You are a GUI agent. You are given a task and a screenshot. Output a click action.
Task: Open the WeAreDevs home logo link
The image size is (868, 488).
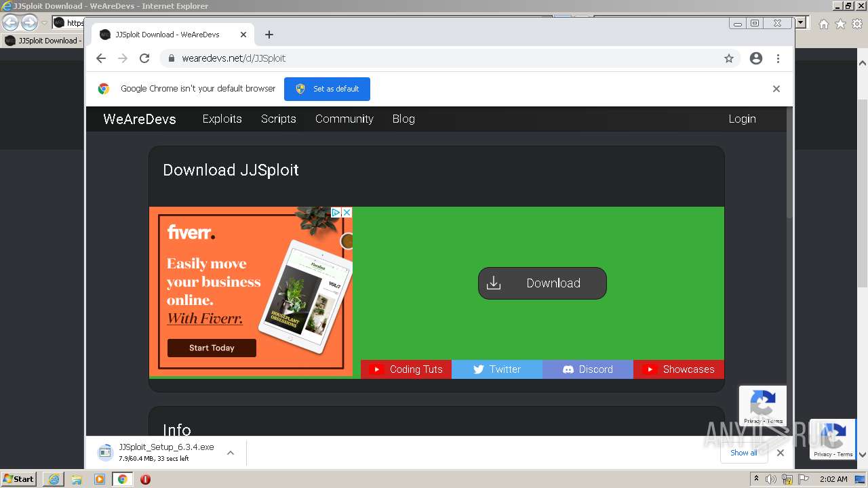tap(140, 119)
